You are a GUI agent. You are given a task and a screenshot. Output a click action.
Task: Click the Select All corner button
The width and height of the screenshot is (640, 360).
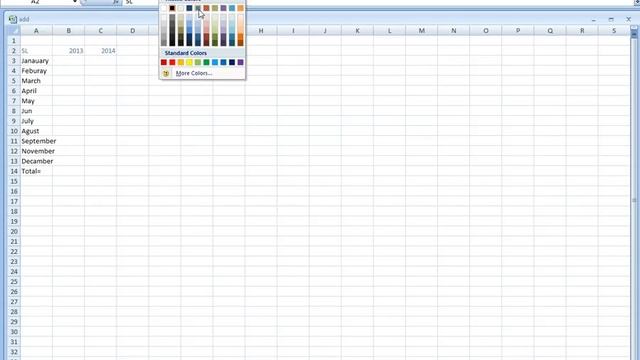pos(13,31)
